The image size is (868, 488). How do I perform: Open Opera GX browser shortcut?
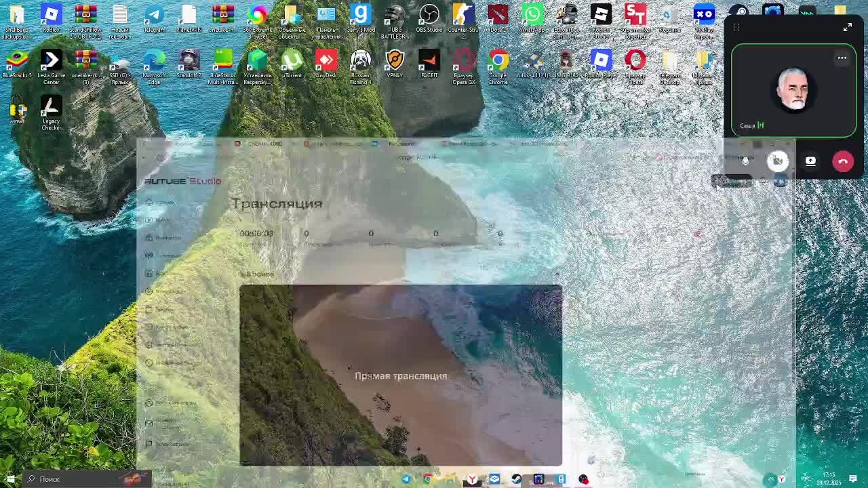463,68
